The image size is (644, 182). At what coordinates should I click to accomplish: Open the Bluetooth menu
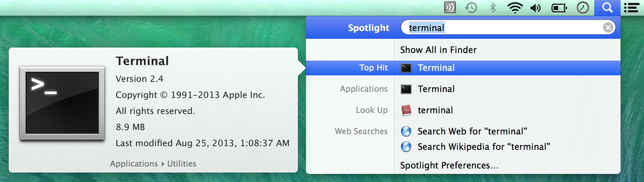pyautogui.click(x=493, y=8)
